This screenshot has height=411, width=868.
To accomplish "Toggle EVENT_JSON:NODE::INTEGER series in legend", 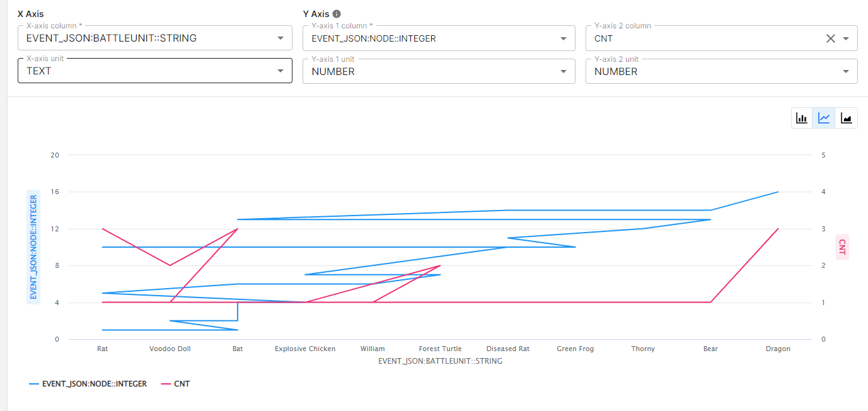I will [94, 383].
